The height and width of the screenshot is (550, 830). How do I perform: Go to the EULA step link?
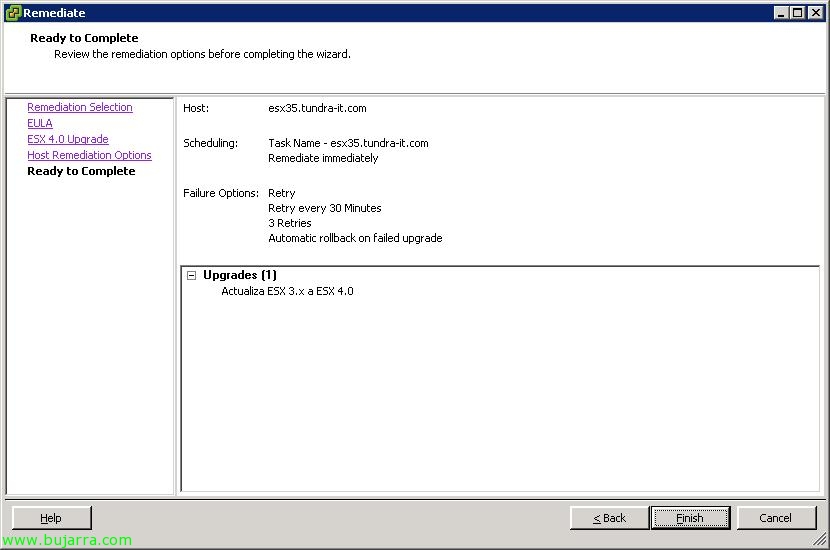click(40, 123)
